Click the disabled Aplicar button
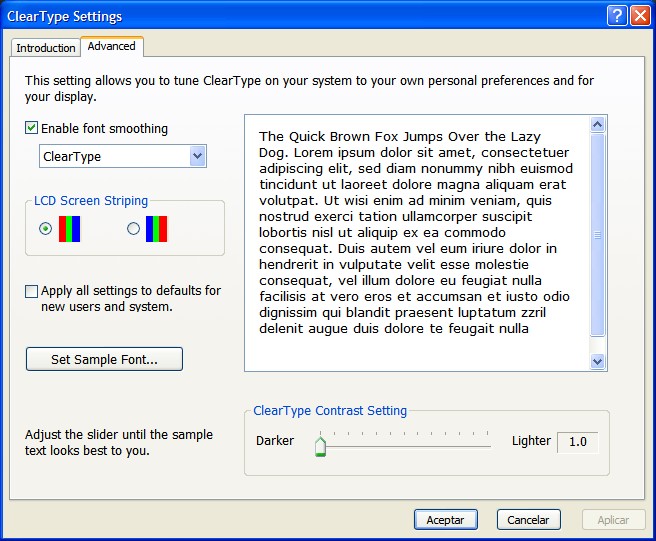 pos(613,520)
